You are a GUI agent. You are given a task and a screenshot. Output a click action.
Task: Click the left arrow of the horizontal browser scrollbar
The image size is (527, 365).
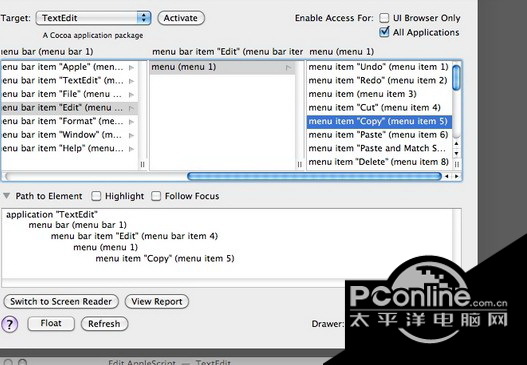coord(447,176)
